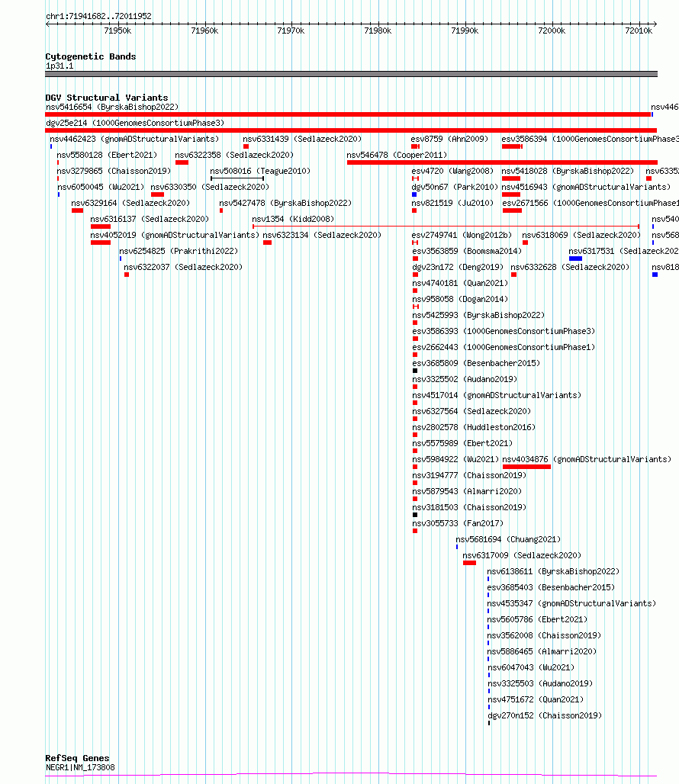Click nsv6331439 (Sedlazeck2020) label
The width and height of the screenshot is (679, 784).
click(x=302, y=139)
